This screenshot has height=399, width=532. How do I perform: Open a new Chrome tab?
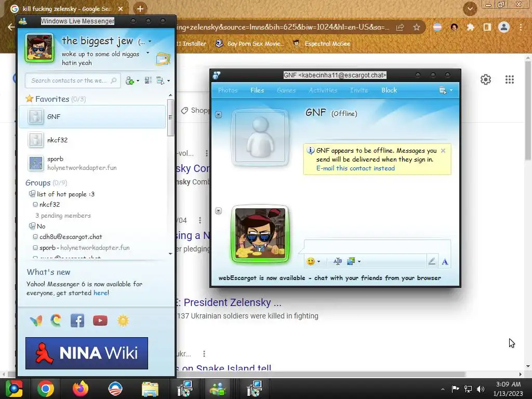point(140,9)
